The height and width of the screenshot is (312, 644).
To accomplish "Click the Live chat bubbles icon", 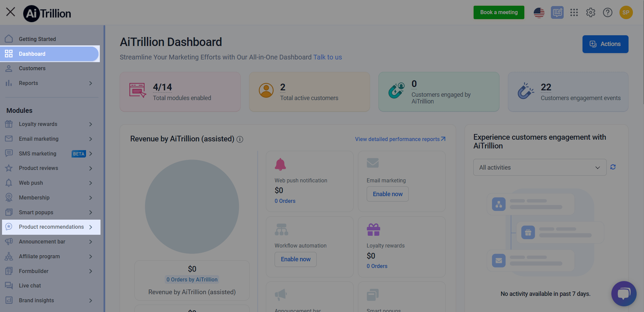I will pos(9,285).
